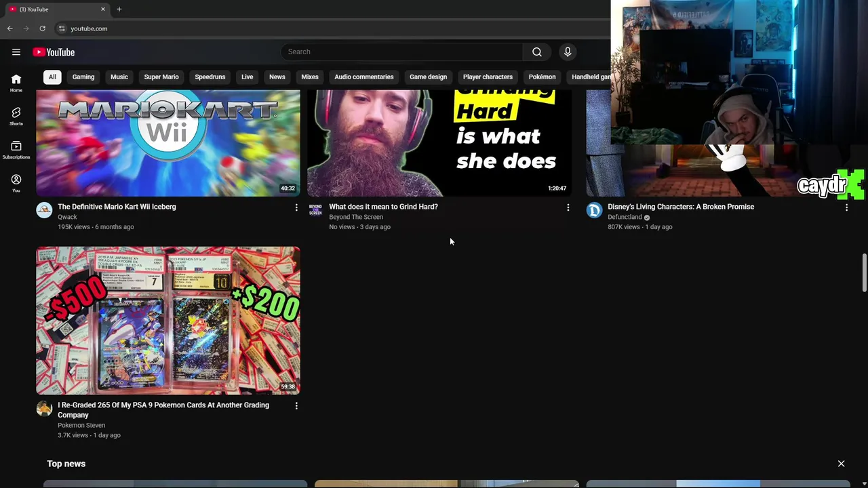Select the Player characters filter chip

488,77
